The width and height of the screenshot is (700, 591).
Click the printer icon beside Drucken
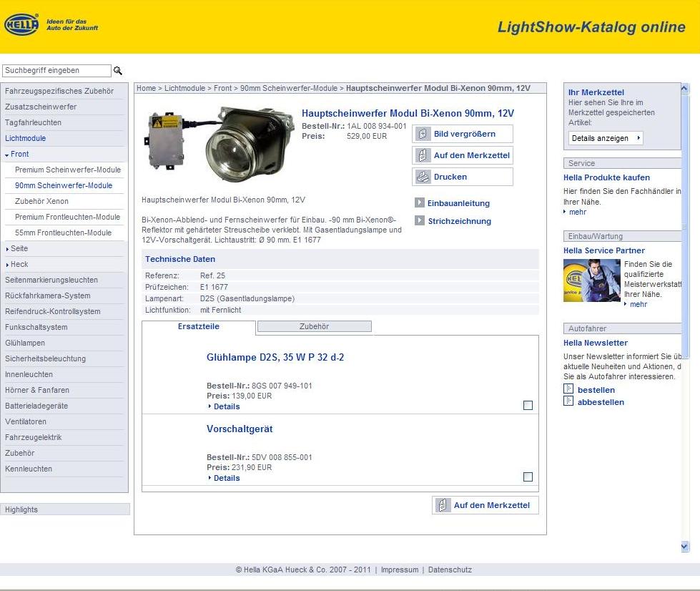pyautogui.click(x=423, y=177)
